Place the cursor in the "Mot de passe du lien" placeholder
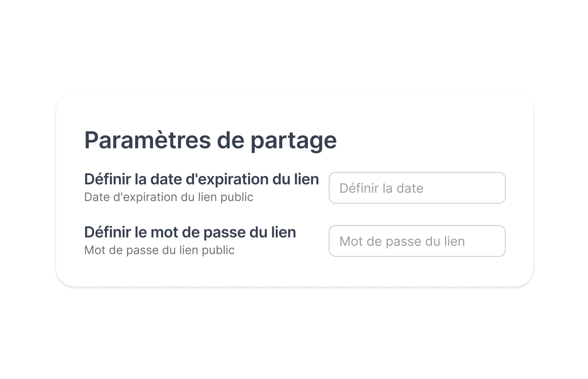 pyautogui.click(x=402, y=241)
